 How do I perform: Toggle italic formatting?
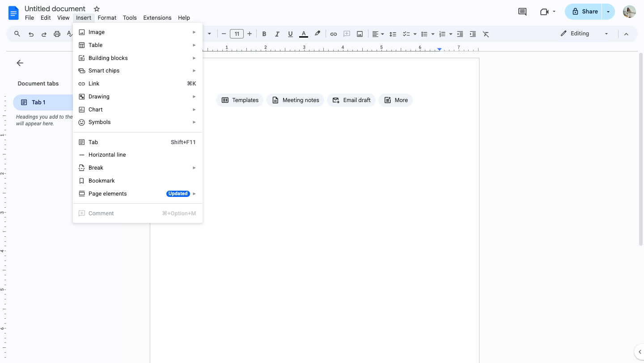tap(277, 34)
